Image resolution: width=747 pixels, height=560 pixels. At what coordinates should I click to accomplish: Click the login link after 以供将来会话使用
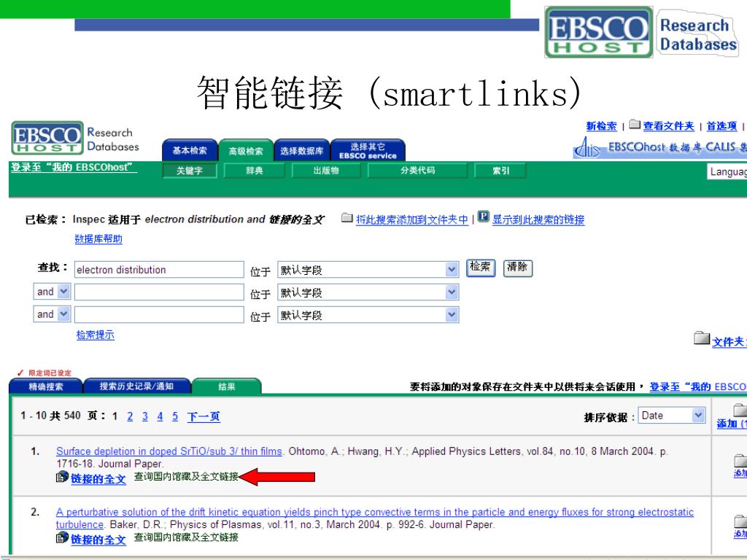tap(698, 386)
